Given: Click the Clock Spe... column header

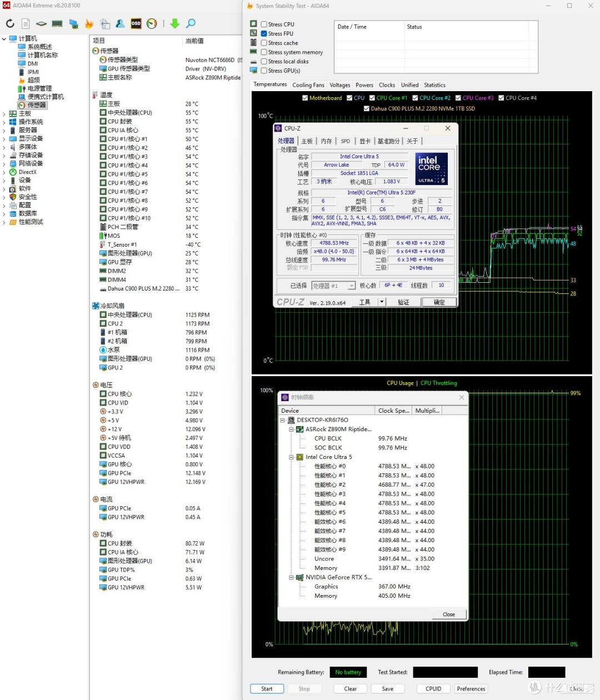Looking at the screenshot, I should [x=394, y=411].
